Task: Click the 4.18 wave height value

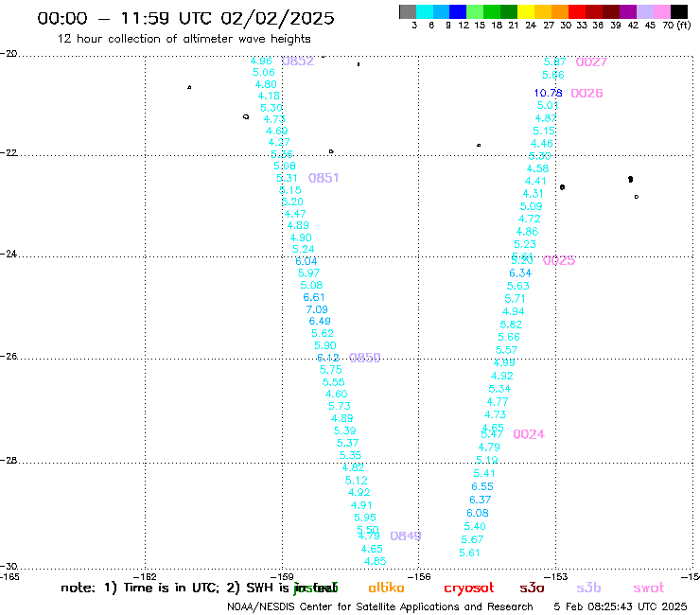Action: [269, 96]
